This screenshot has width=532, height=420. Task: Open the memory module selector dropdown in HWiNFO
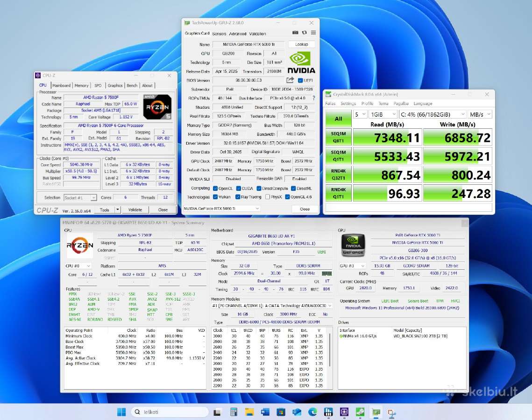pyautogui.click(x=271, y=305)
